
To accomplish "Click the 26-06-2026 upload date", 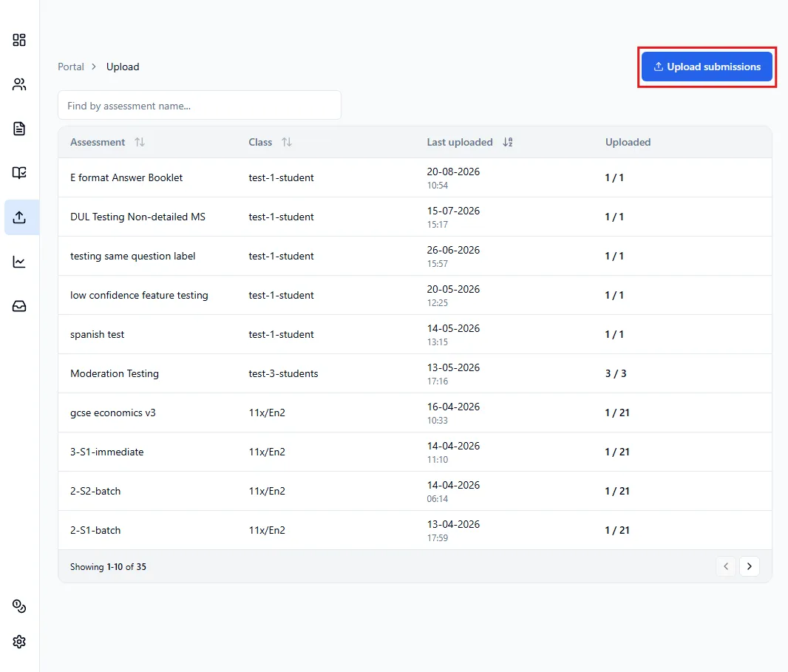I will [x=453, y=251].
